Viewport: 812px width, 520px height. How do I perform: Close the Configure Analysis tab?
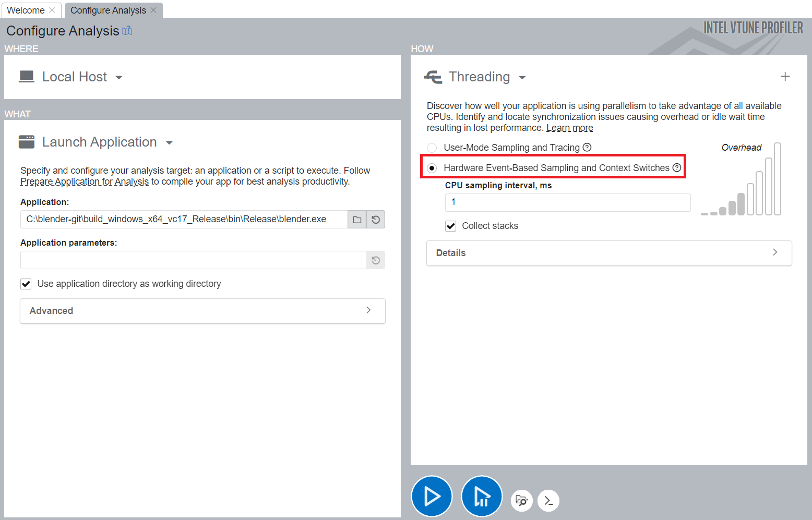pos(153,10)
